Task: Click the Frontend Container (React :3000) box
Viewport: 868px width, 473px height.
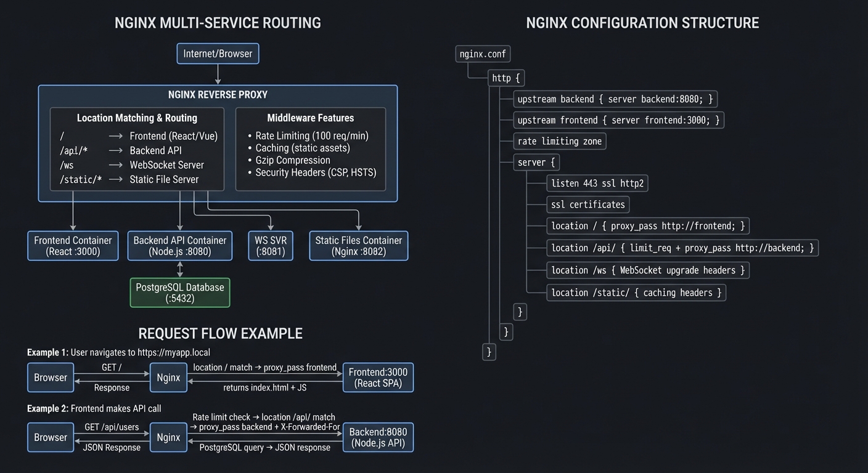Action: (x=72, y=246)
